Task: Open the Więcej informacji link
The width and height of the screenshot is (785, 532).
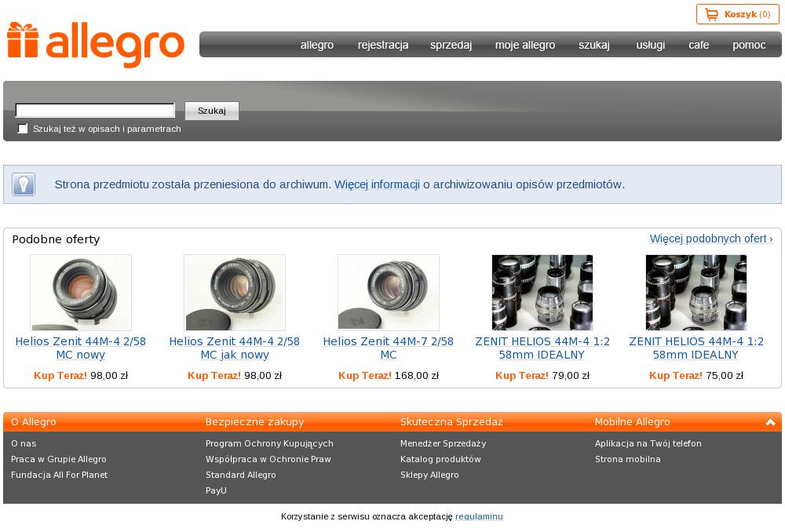Action: pyautogui.click(x=377, y=184)
